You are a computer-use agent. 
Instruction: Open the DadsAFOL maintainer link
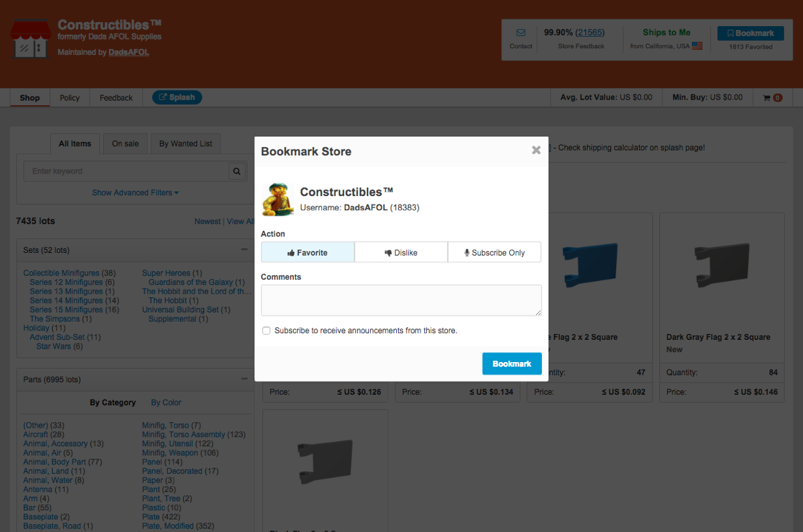tap(129, 52)
